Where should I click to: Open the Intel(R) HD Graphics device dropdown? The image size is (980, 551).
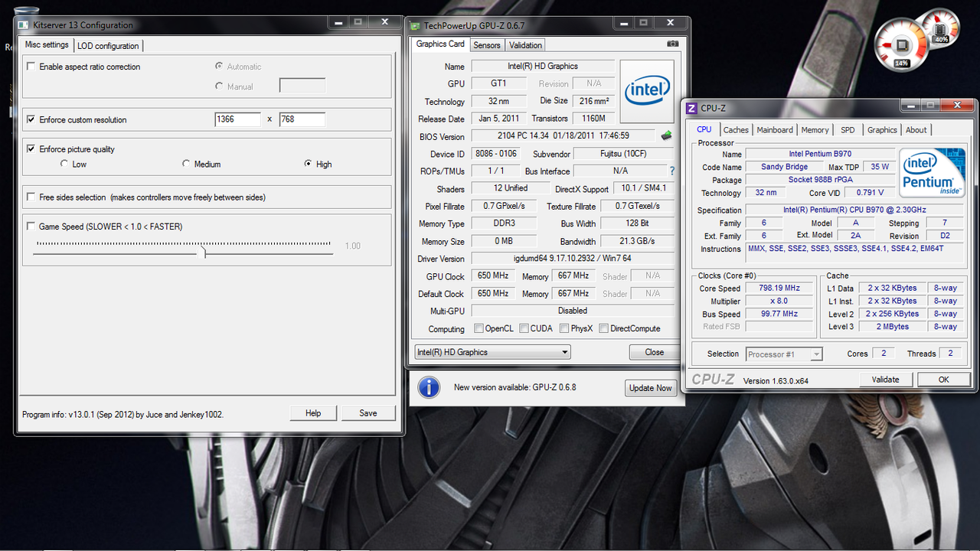tap(492, 352)
